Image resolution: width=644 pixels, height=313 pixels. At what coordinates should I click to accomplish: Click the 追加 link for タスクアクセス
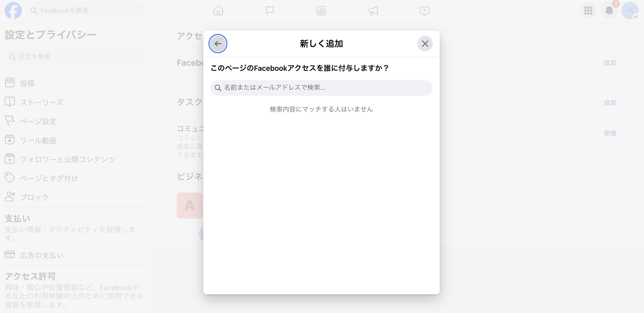[610, 102]
